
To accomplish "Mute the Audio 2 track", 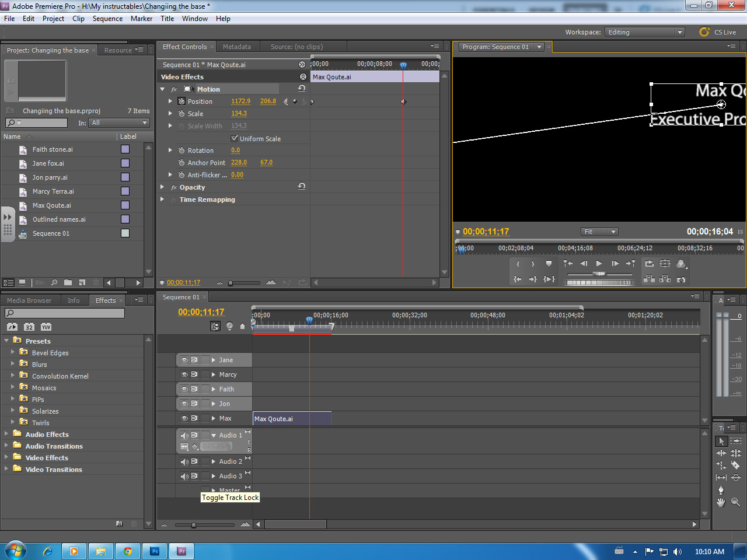I will (184, 461).
